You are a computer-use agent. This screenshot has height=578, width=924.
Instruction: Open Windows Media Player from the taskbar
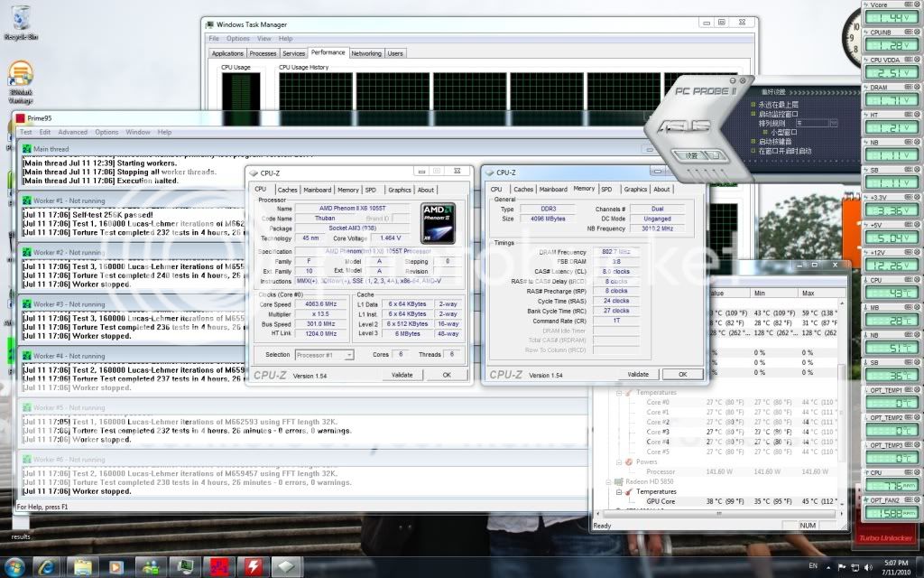click(115, 567)
